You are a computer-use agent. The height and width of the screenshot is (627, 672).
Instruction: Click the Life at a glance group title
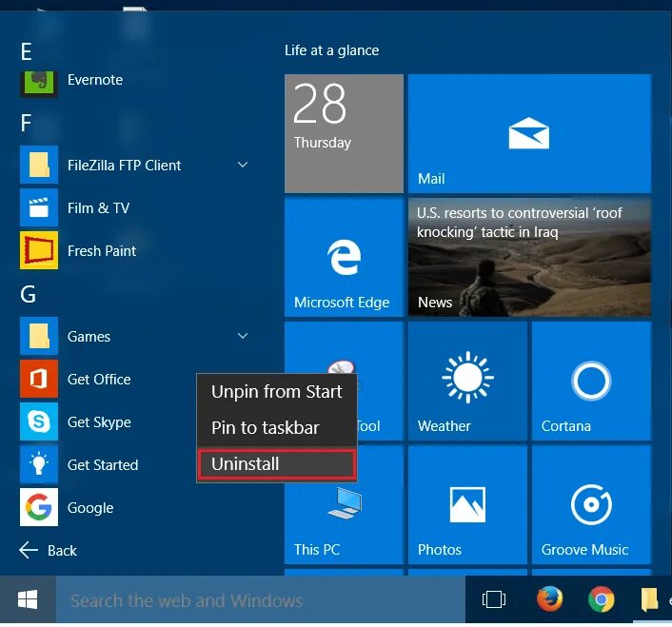[331, 50]
